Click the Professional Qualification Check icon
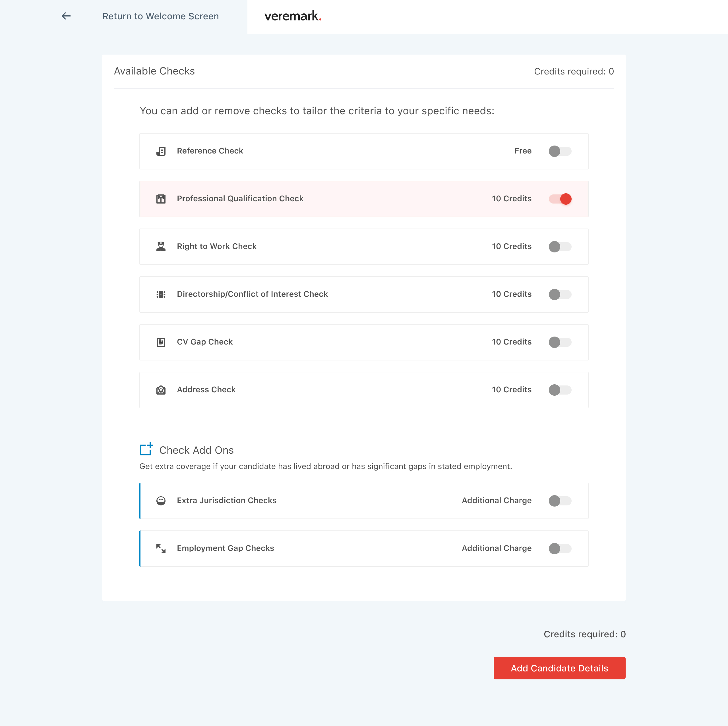Viewport: 728px width, 726px height. pos(161,199)
